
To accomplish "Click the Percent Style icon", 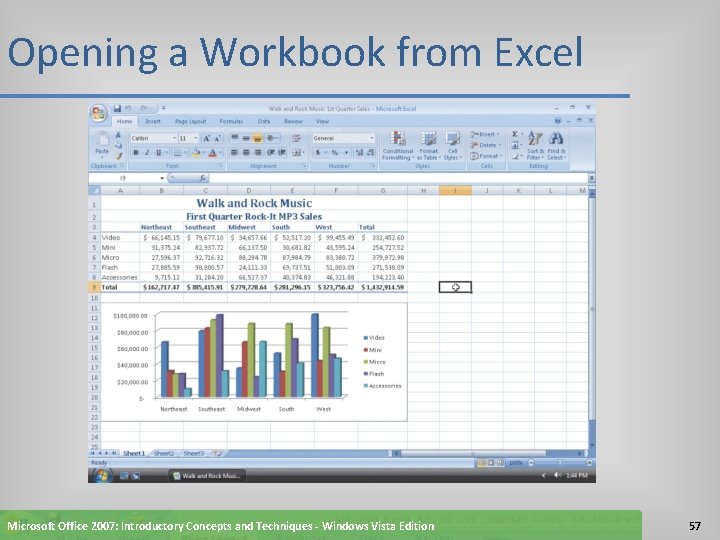I will point(335,152).
